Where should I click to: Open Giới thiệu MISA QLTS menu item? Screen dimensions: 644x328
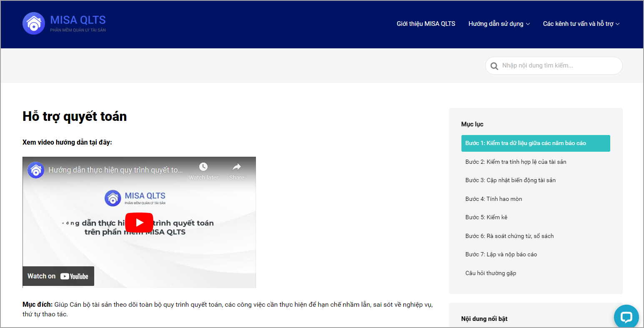click(426, 24)
